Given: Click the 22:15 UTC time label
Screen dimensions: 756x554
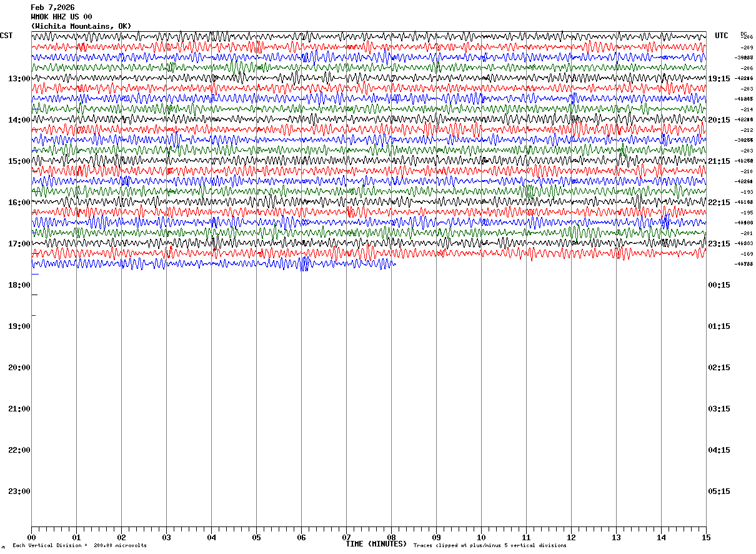Looking at the screenshot, I should 719,203.
